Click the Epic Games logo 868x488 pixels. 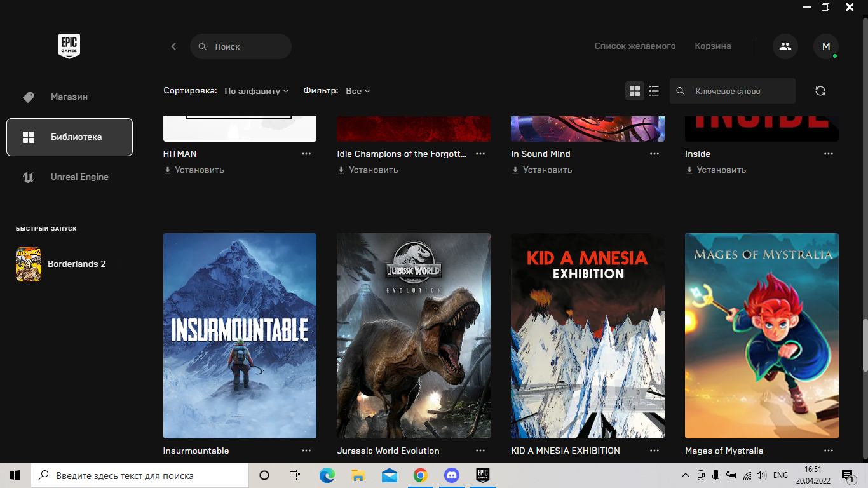[x=69, y=46]
